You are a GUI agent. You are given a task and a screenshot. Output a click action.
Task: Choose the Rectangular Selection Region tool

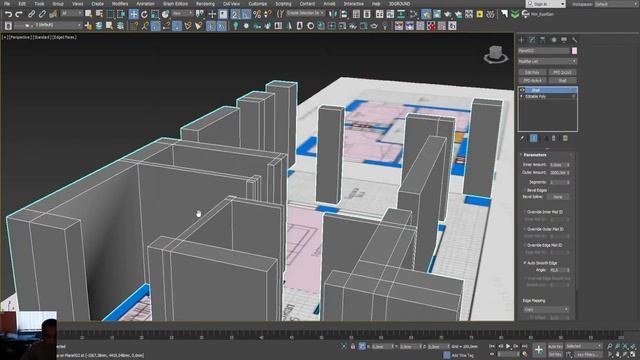click(110, 14)
